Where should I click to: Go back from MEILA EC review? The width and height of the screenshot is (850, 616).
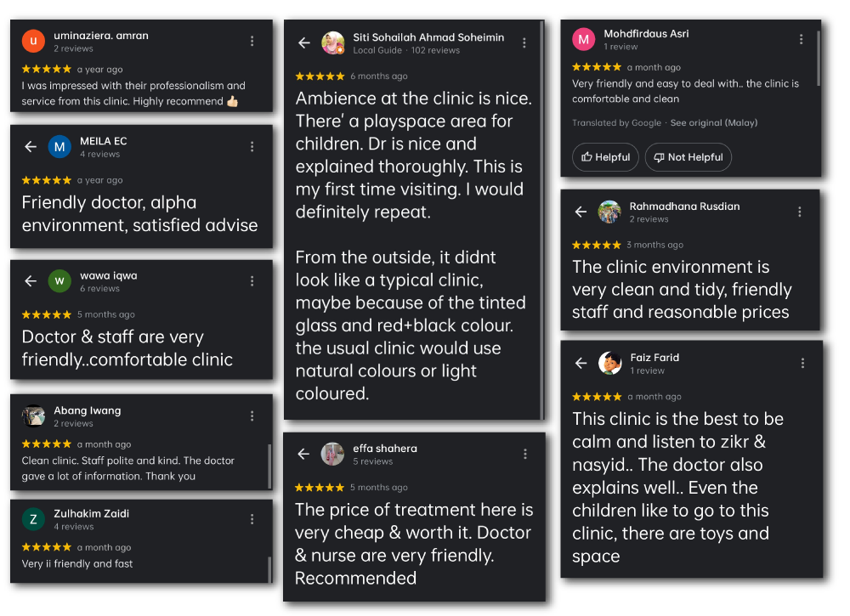[x=31, y=147]
